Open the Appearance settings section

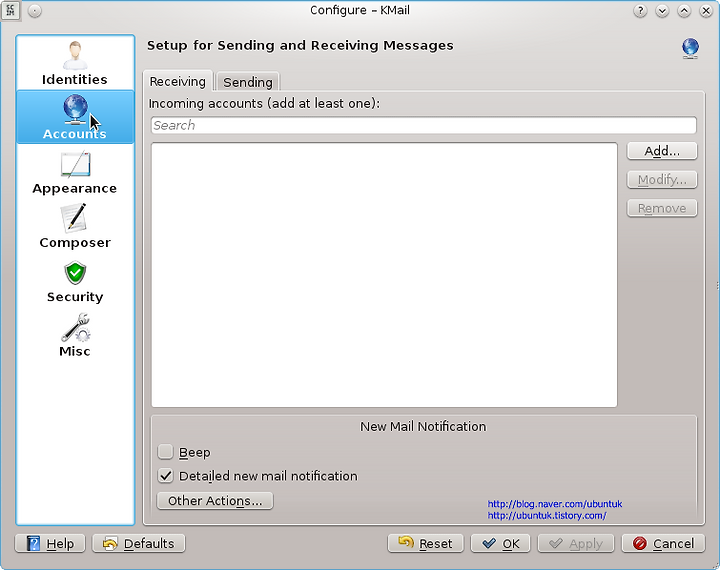click(x=75, y=173)
